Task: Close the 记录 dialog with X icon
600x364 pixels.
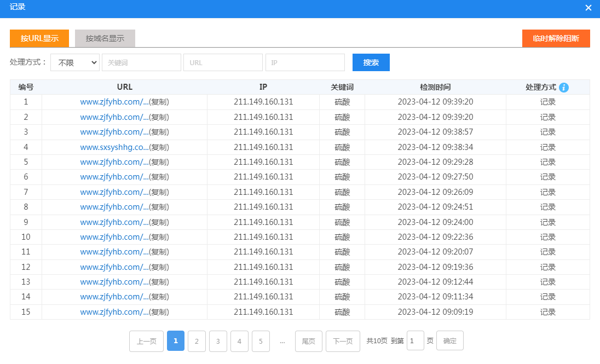Action: point(589,8)
